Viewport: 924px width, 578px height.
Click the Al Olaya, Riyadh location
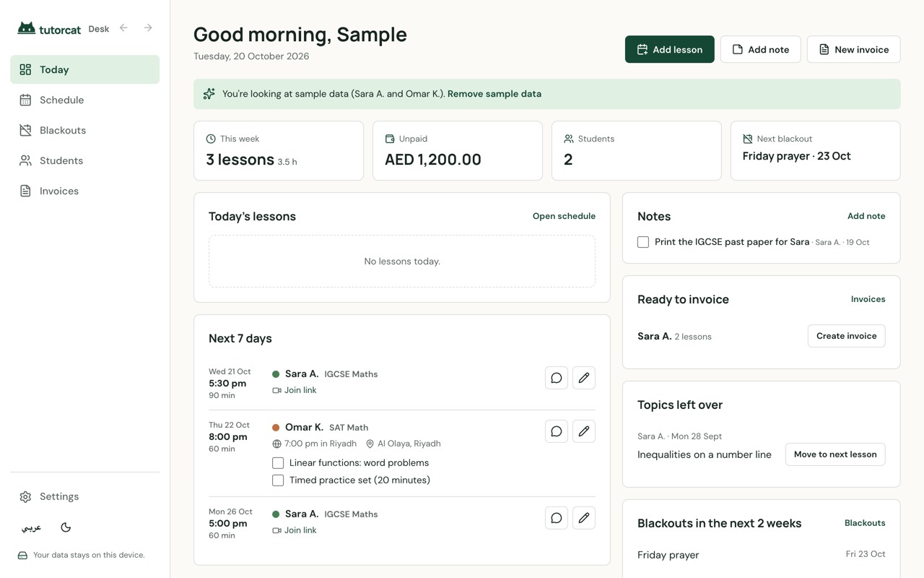(x=404, y=444)
